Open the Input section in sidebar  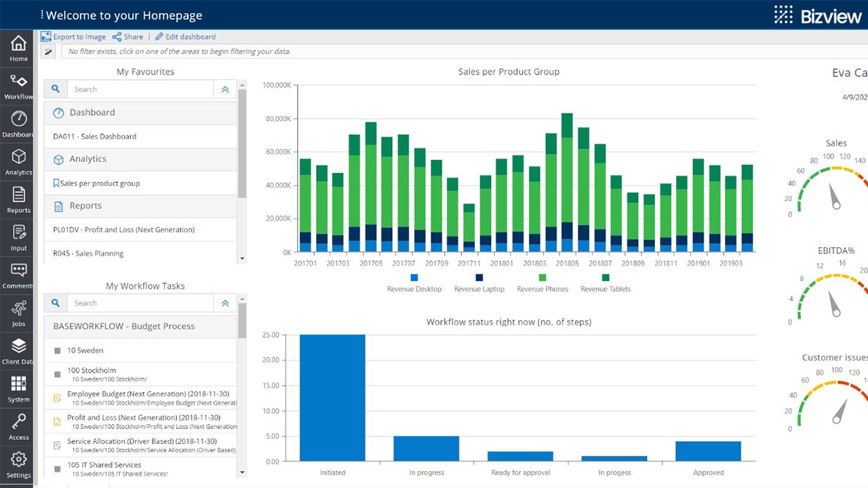tap(18, 238)
